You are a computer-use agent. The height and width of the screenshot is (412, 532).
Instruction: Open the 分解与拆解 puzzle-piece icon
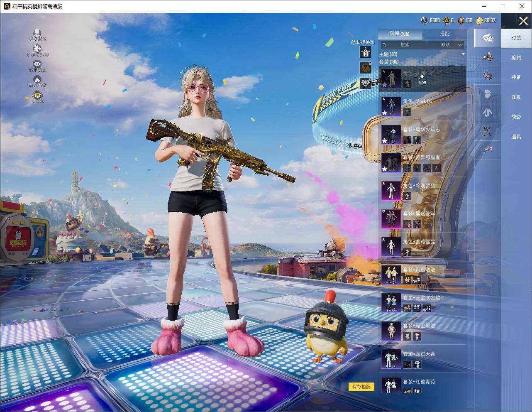pos(37,49)
